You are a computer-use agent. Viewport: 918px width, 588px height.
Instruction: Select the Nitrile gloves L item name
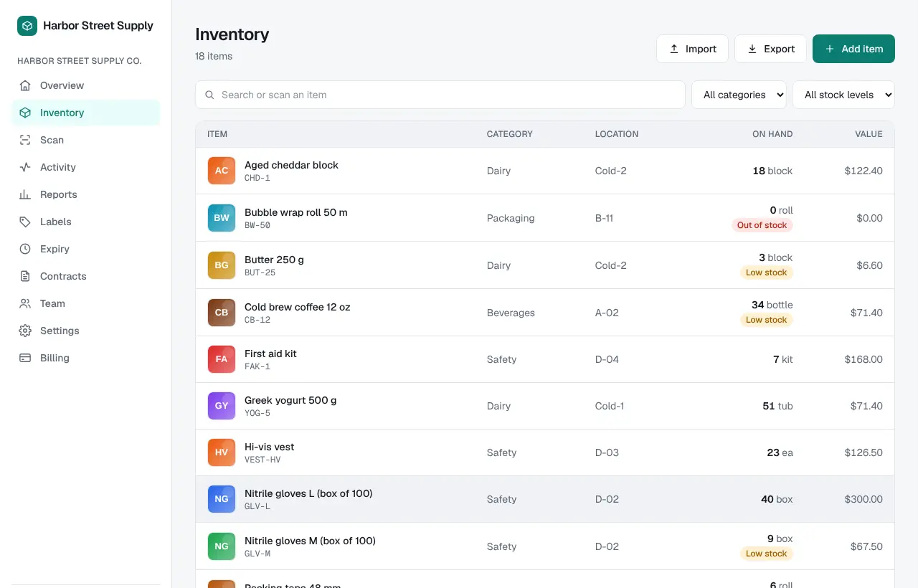pos(308,493)
